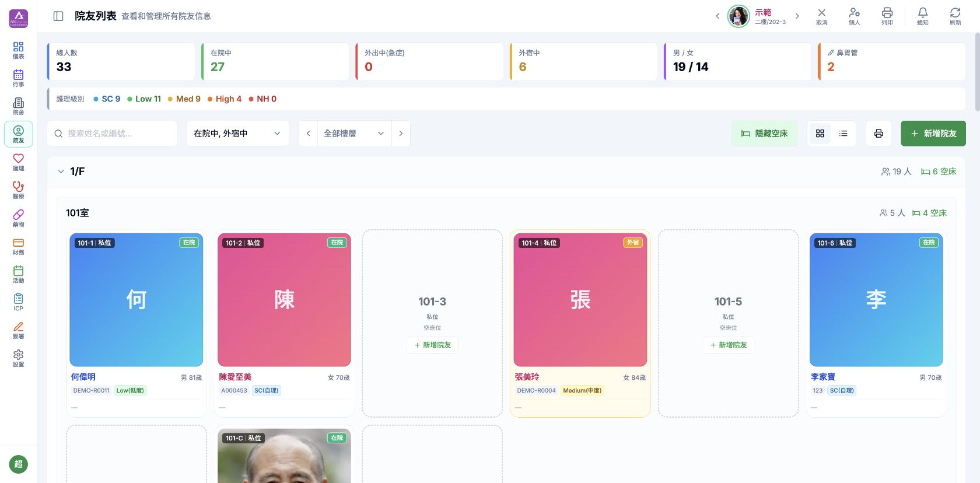Click the 列印 print icon in header
980x483 pixels.
tap(887, 16)
